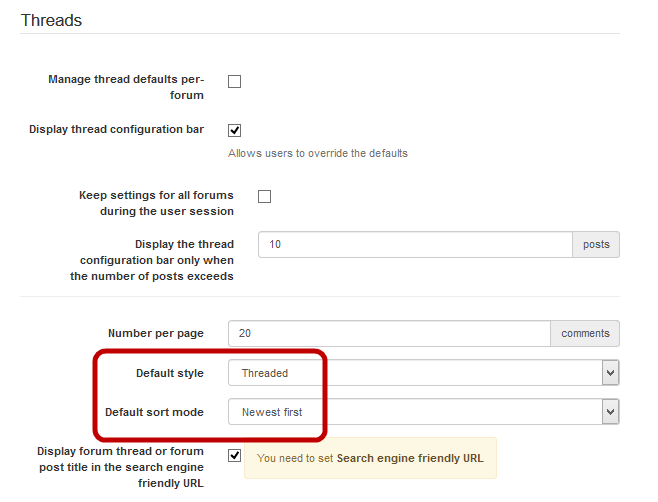Open the Default style dropdown
Screen dimensions: 658x502
tap(423, 373)
